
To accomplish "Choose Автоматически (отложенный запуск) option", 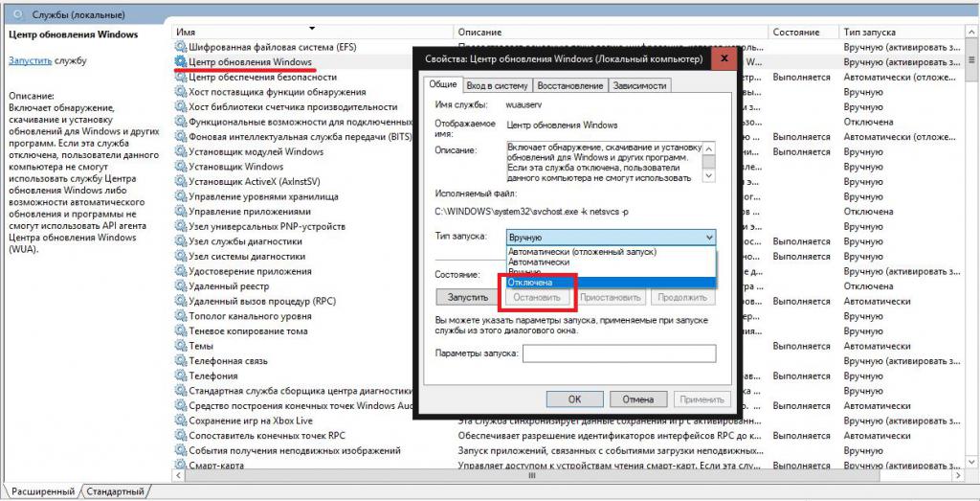I will pyautogui.click(x=583, y=252).
